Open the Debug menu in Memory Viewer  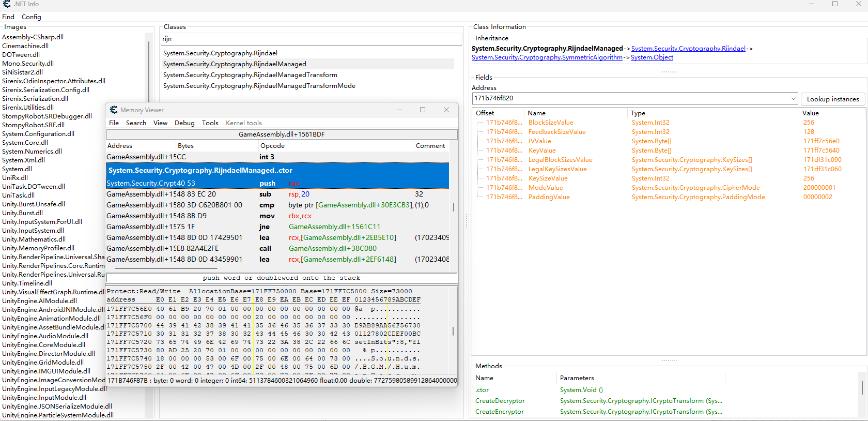(x=184, y=123)
